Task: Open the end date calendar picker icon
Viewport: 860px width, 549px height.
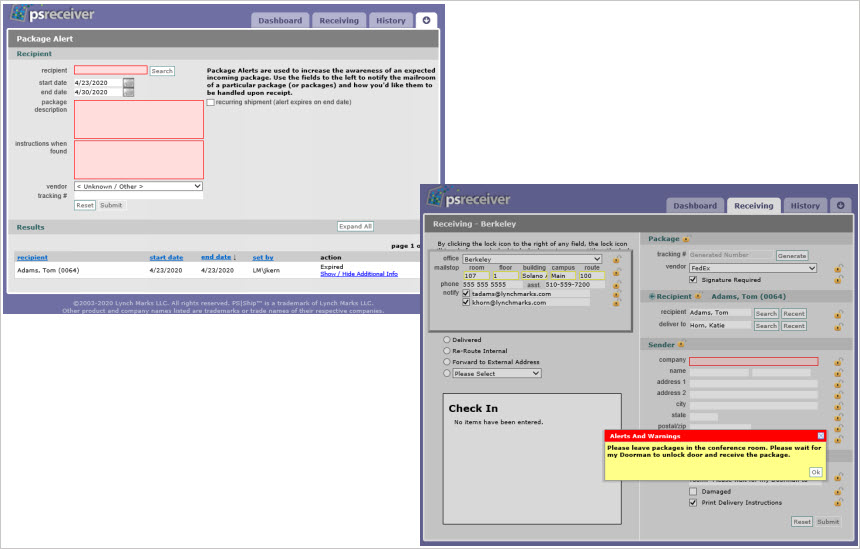Action: (128, 92)
